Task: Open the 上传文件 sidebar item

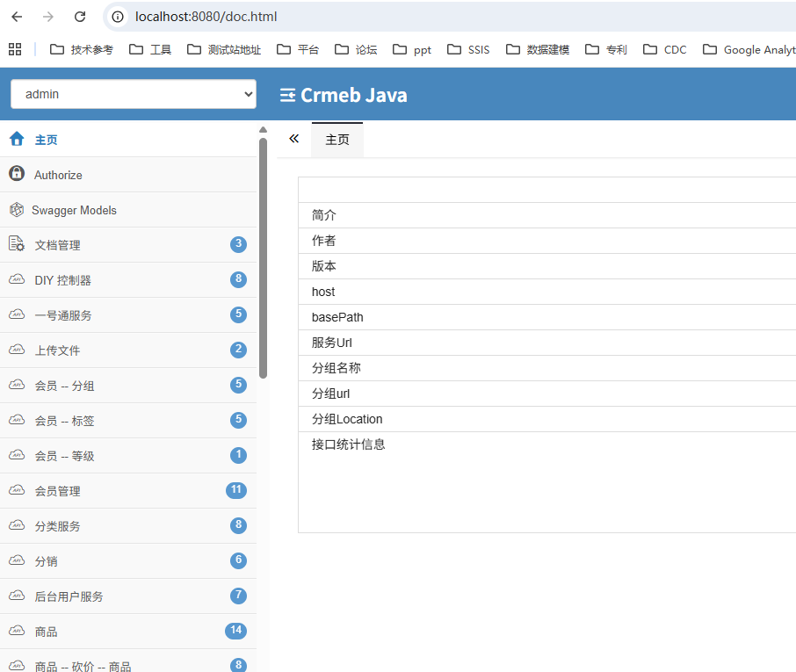Action: click(58, 350)
